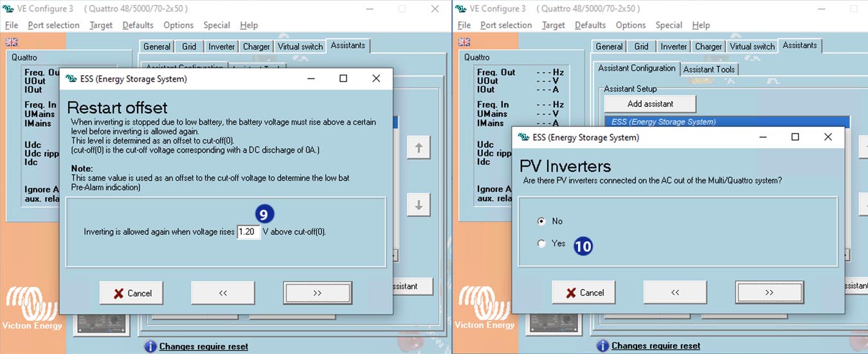Click info icon beside left Changes require reset

click(150, 346)
